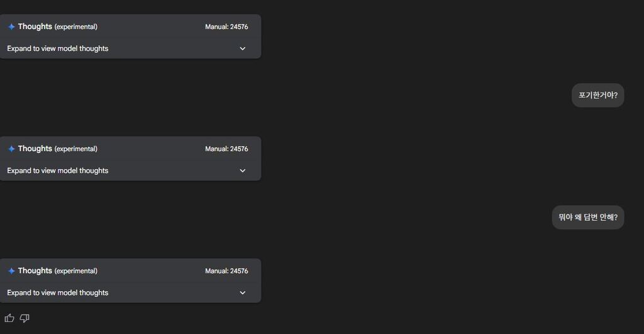
Task: Click middle 'Expand to view model thoughts' text
Action: click(57, 170)
